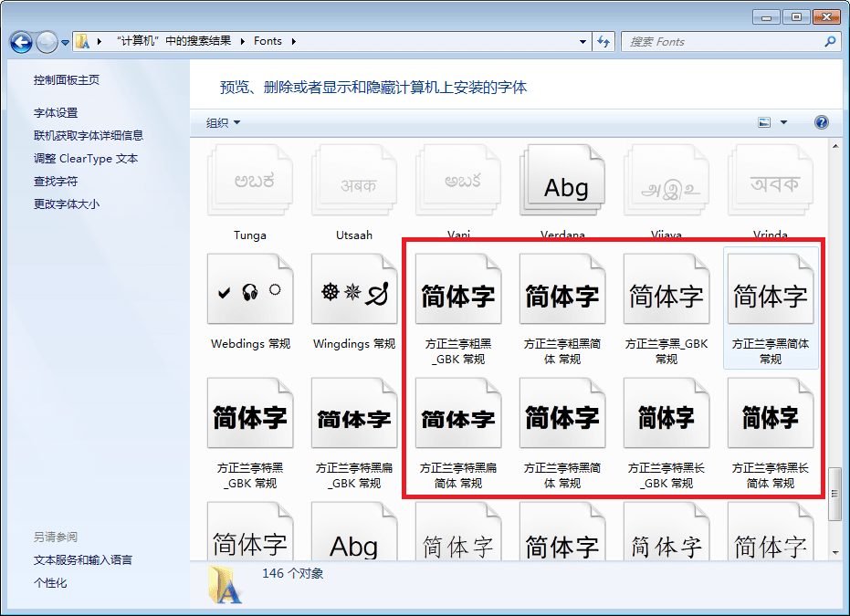Image resolution: width=850 pixels, height=616 pixels.
Task: Open the 组织 dropdown menu
Action: 224,123
